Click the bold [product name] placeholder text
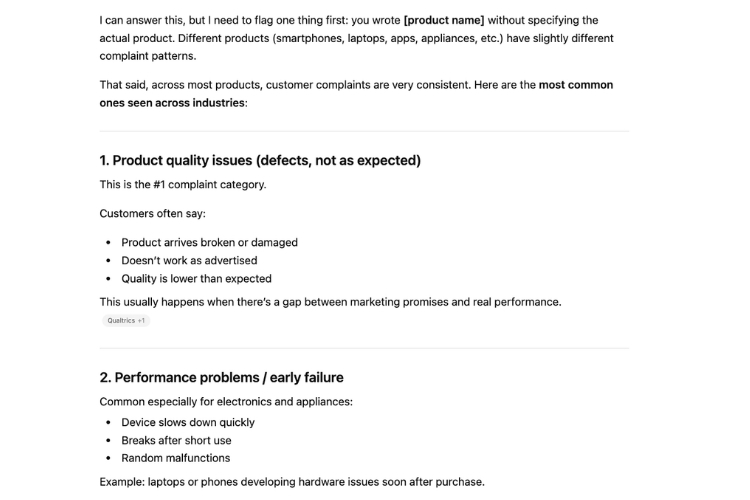 (443, 20)
